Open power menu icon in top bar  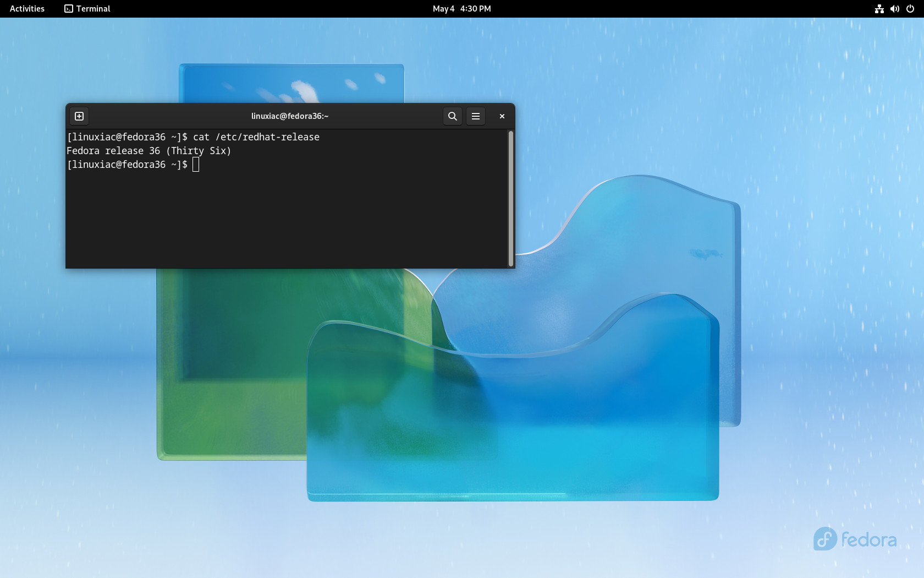point(910,9)
